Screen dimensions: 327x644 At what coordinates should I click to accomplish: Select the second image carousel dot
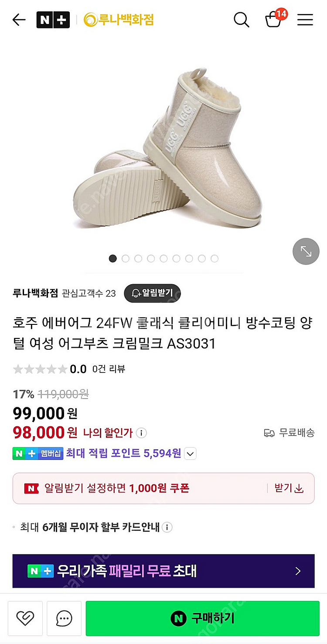[126, 258]
